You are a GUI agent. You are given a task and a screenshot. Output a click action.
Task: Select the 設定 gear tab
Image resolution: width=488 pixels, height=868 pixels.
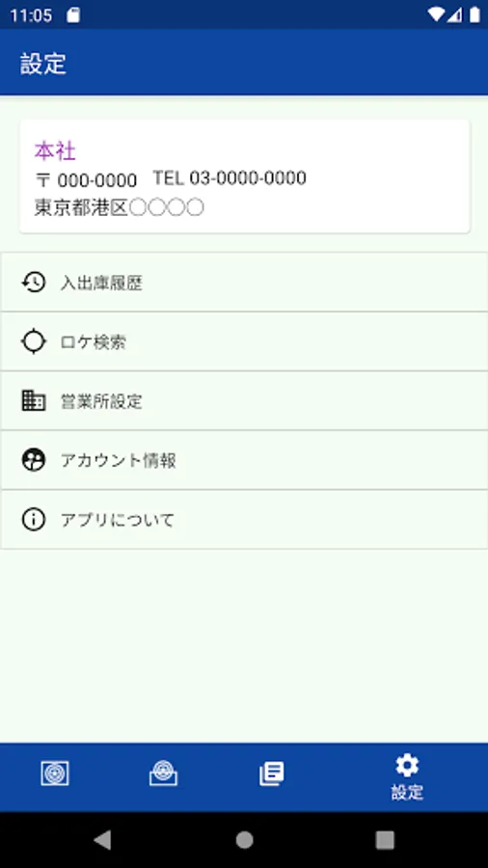point(407,777)
